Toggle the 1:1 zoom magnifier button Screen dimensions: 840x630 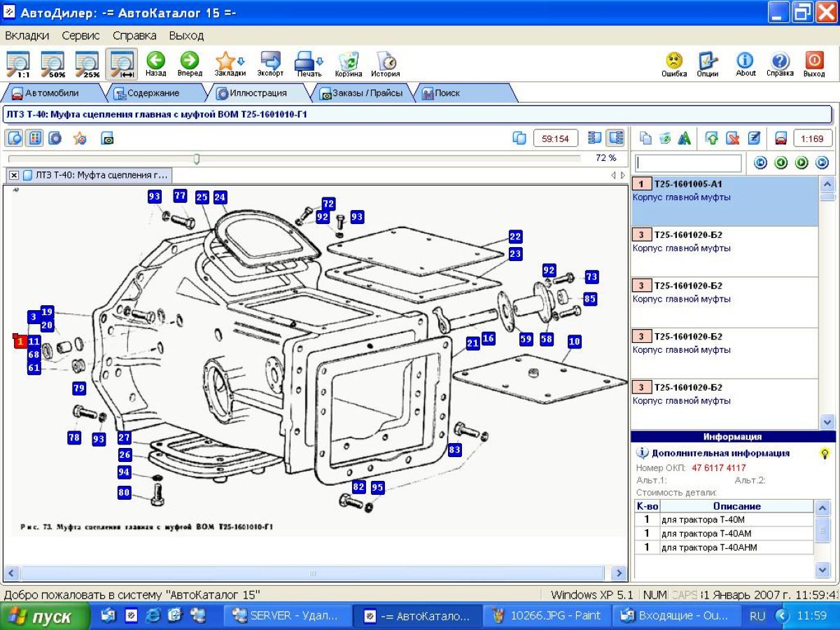click(x=18, y=64)
